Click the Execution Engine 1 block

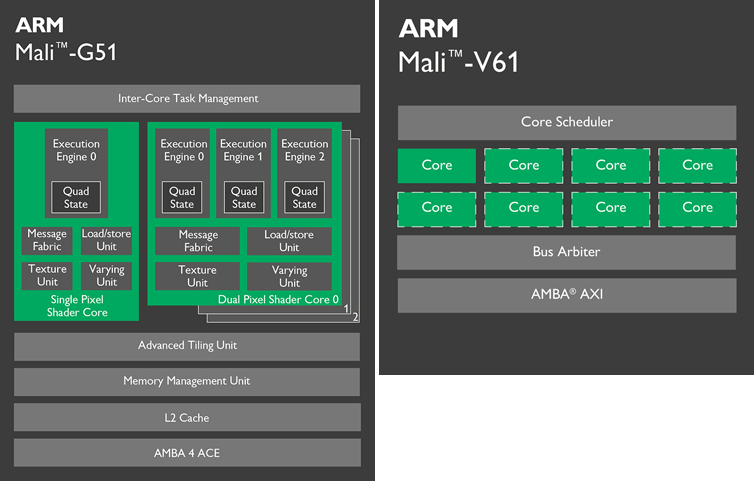[x=243, y=173]
